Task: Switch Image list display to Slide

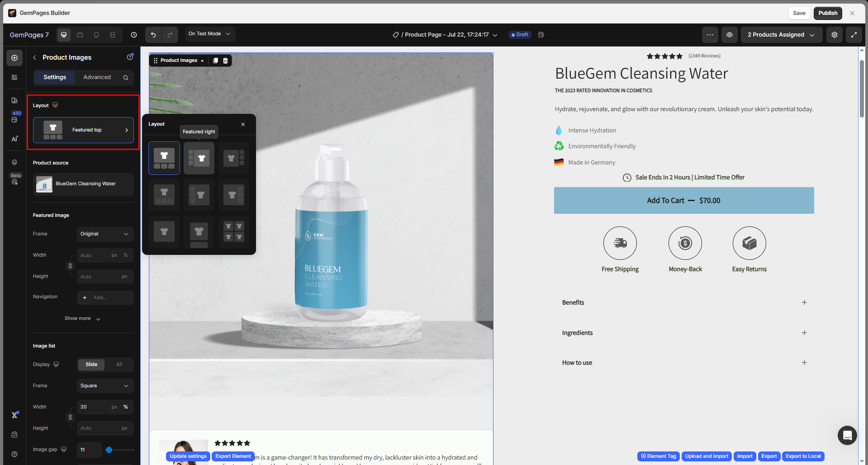Action: (91, 365)
